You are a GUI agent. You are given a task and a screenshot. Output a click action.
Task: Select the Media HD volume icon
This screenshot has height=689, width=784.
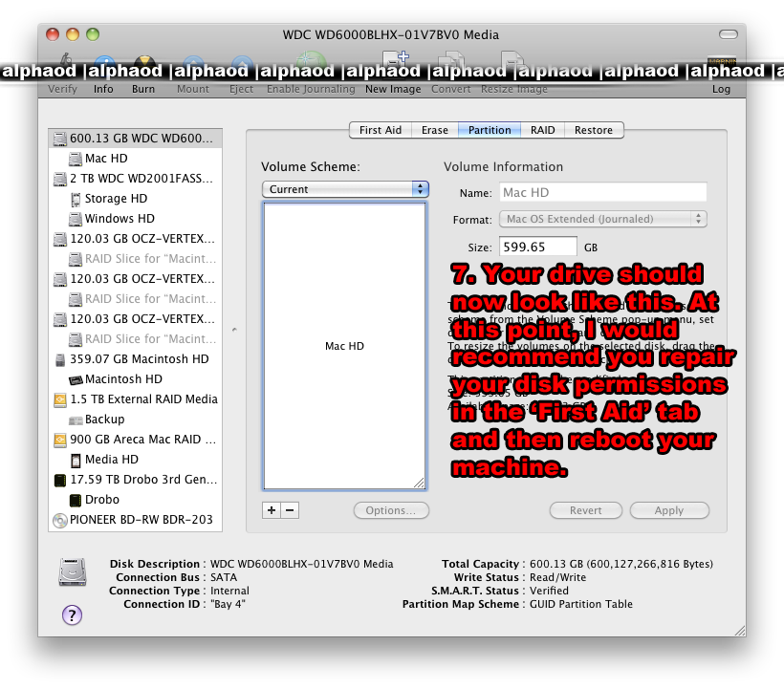(76, 461)
